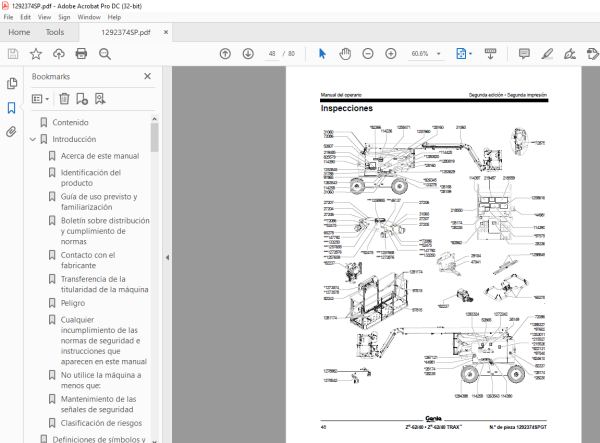Jump to Contacto con el fabricante bookmark

click(88, 260)
